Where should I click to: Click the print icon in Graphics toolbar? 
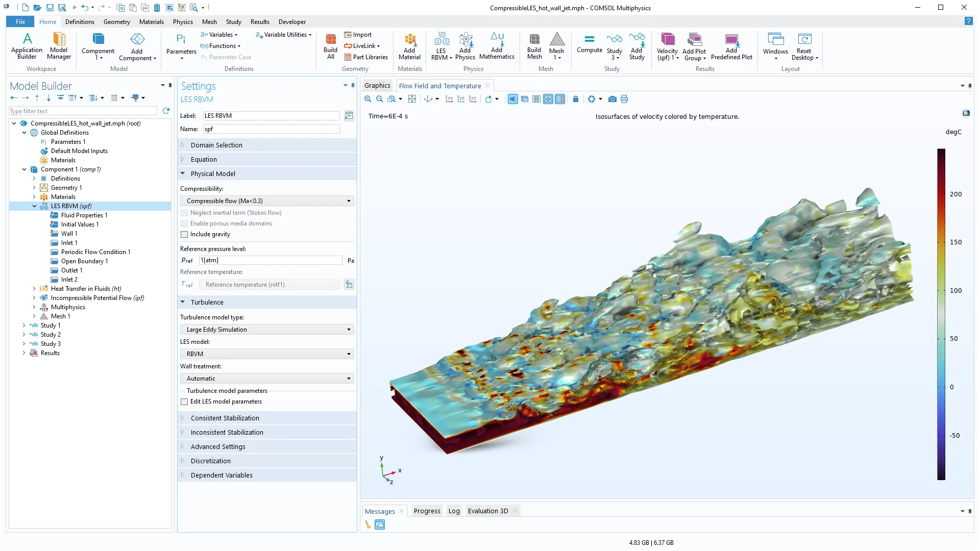pos(624,99)
